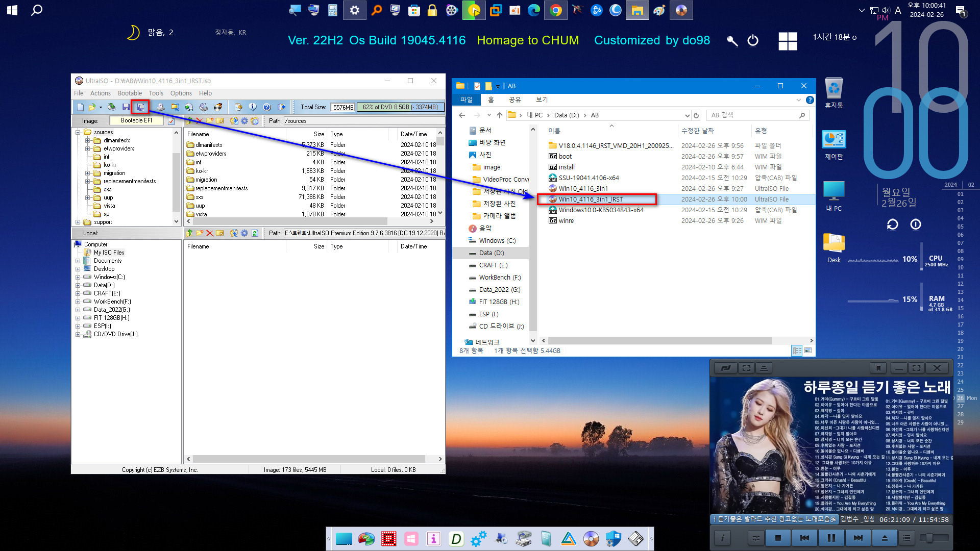
Task: Collapse the sources tree node
Action: point(78,132)
